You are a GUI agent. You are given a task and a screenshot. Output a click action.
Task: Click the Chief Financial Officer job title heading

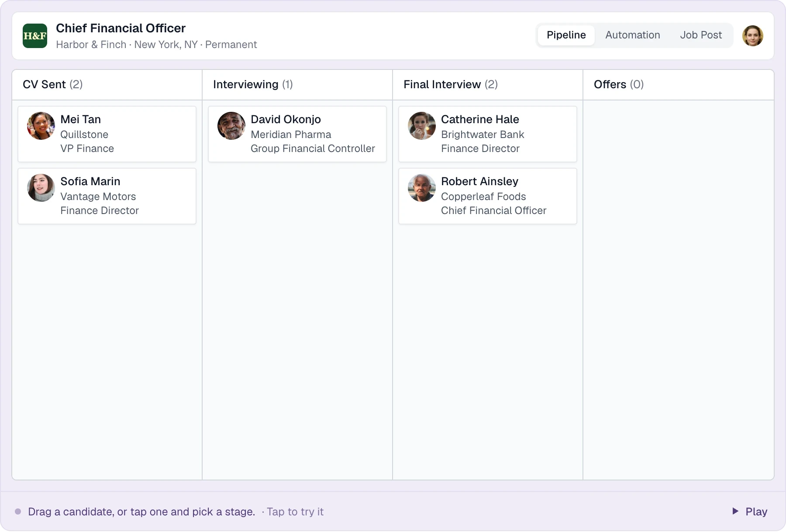tap(121, 28)
